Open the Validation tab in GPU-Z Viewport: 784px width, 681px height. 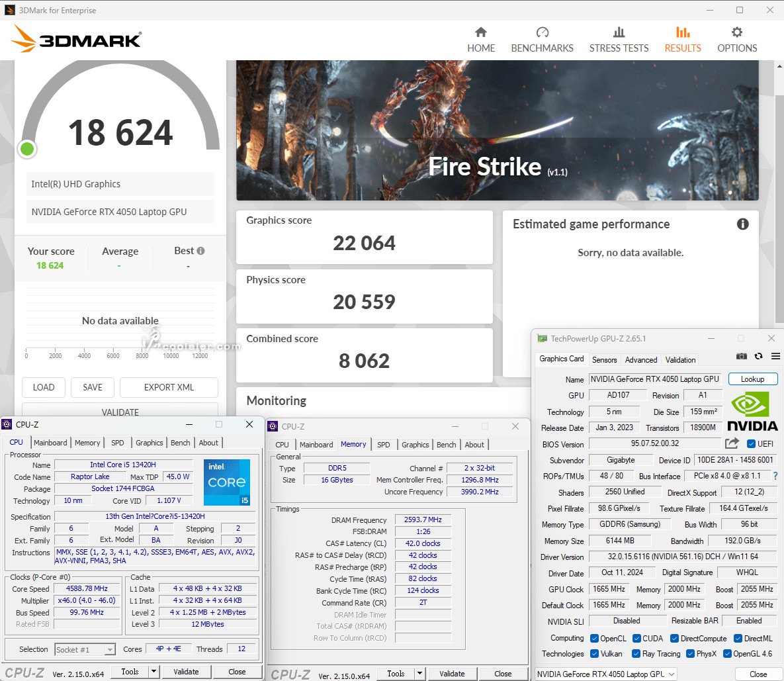(x=680, y=360)
